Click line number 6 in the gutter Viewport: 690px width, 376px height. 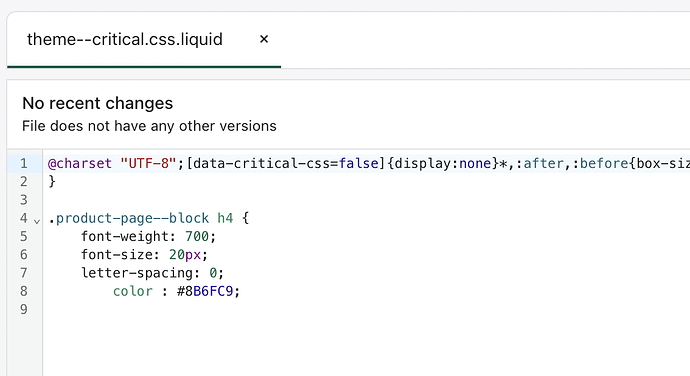pyautogui.click(x=24, y=254)
